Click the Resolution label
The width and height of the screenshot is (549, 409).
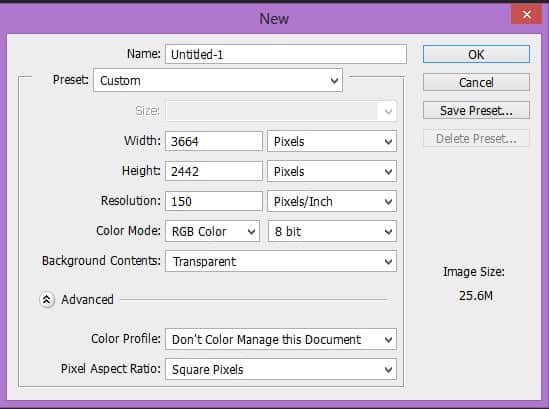click(x=131, y=201)
